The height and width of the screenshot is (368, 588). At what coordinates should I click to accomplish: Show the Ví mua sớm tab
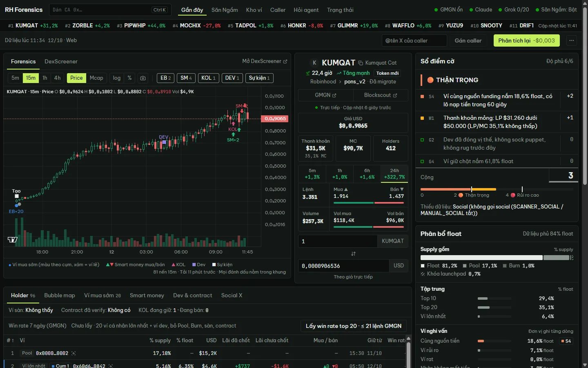(x=102, y=296)
